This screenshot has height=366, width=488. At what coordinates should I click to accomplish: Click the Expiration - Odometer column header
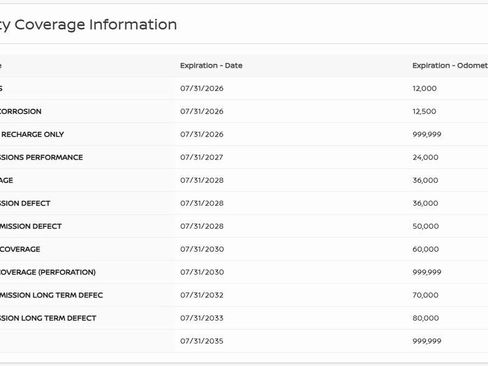450,66
